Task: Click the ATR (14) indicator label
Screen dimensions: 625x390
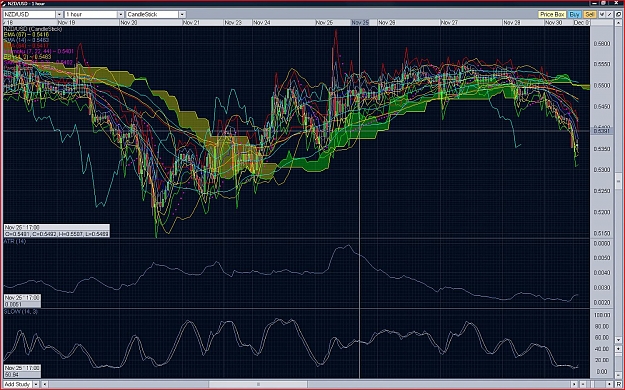Action: [15, 241]
